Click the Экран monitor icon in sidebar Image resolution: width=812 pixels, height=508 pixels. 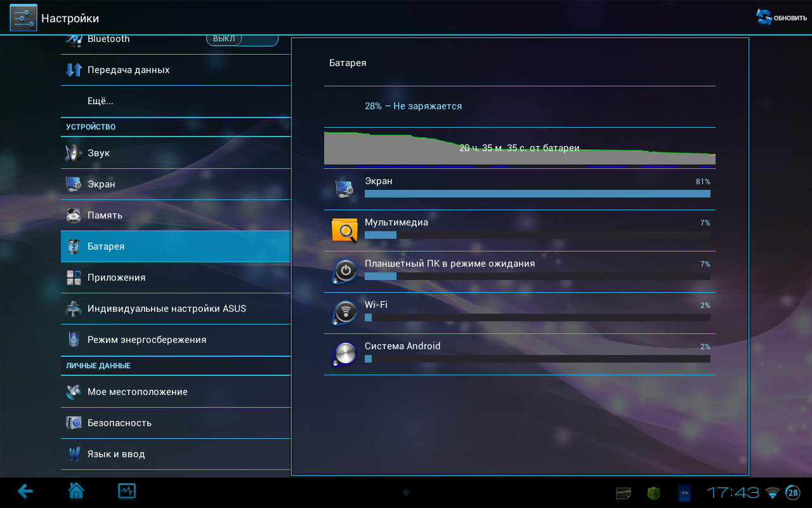pos(74,184)
